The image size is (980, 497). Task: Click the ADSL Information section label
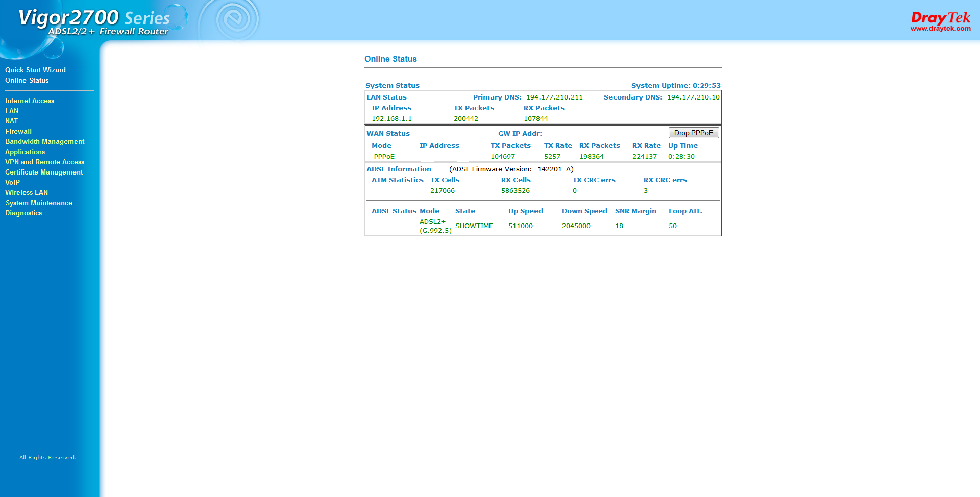(x=399, y=169)
